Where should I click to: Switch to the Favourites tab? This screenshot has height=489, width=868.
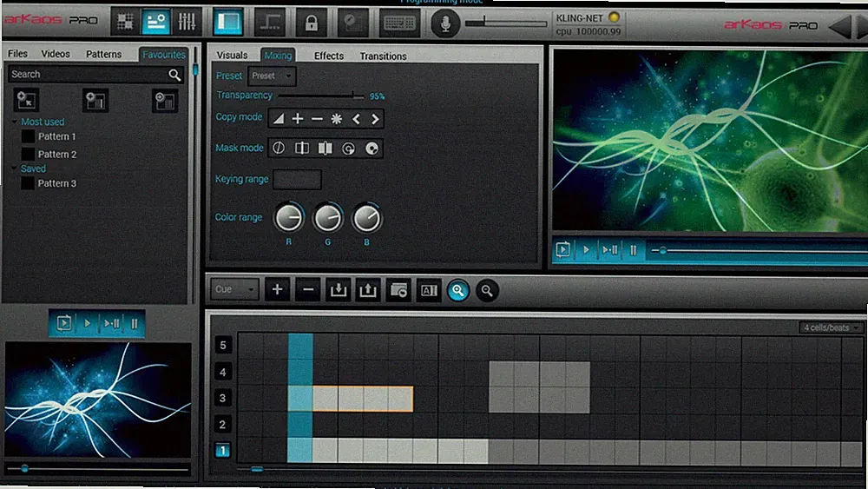pyautogui.click(x=164, y=54)
